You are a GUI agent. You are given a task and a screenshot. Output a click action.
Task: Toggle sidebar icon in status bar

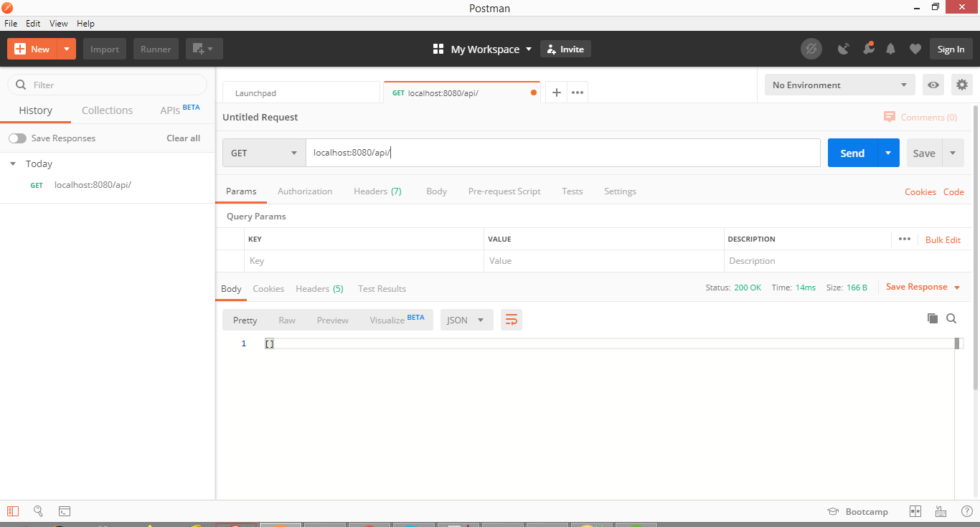[12, 511]
